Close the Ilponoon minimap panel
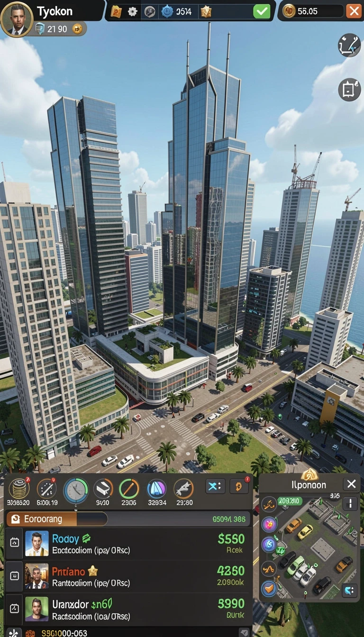The width and height of the screenshot is (364, 637). click(x=351, y=484)
